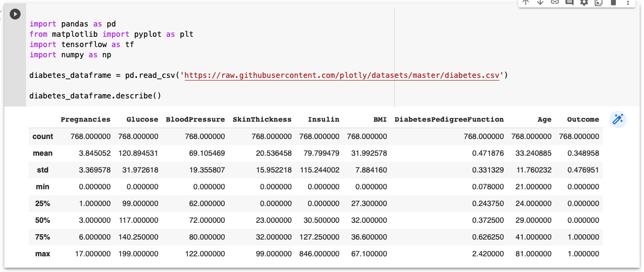The image size is (644, 272).
Task: Click the Glucose column header
Action: pos(142,120)
